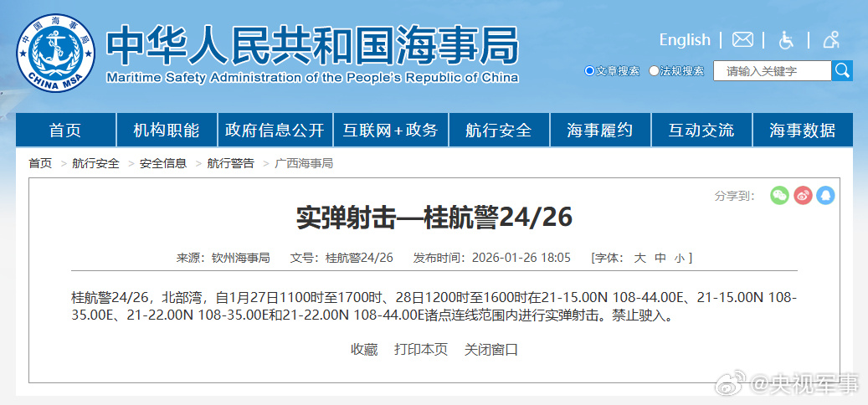Click the magnifier search button
The width and height of the screenshot is (868, 405).
click(x=842, y=71)
